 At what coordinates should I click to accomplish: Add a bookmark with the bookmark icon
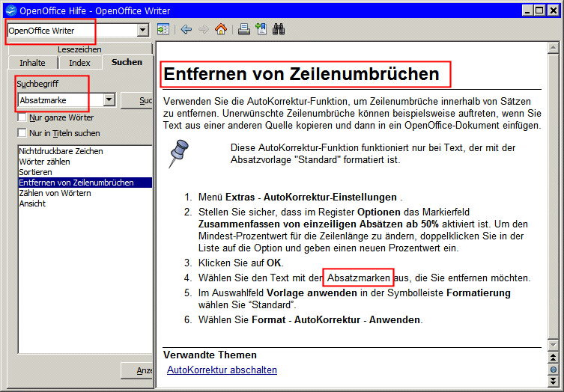261,29
